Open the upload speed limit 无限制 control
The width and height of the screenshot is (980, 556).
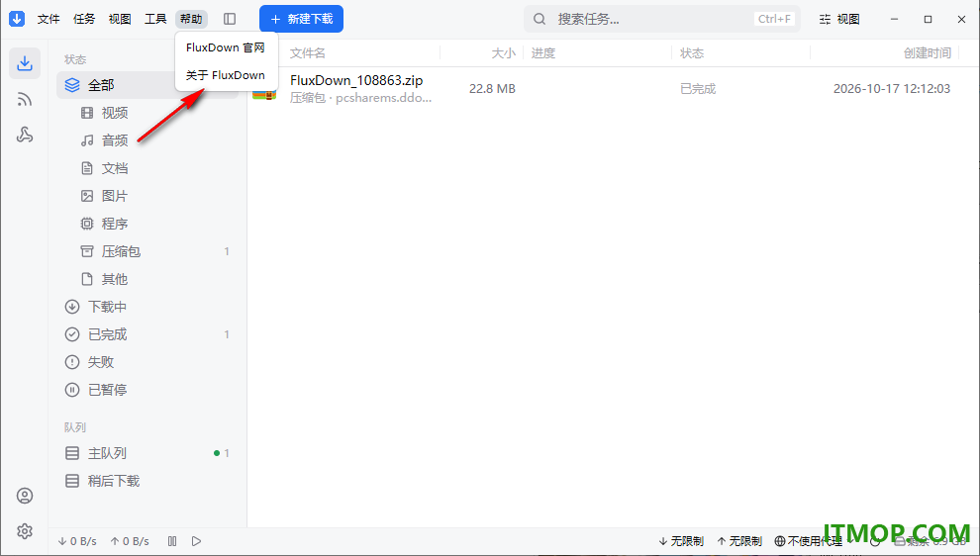click(x=739, y=541)
